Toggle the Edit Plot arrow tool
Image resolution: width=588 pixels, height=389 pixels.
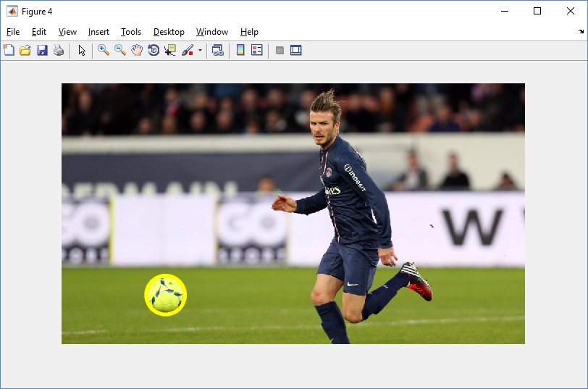point(82,51)
